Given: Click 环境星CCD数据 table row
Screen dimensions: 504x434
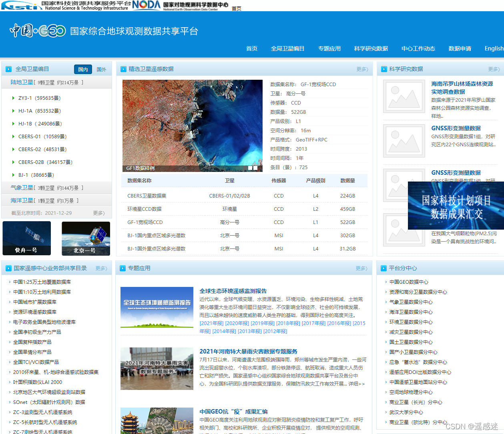Looking at the screenshot, I should pyautogui.click(x=244, y=209).
